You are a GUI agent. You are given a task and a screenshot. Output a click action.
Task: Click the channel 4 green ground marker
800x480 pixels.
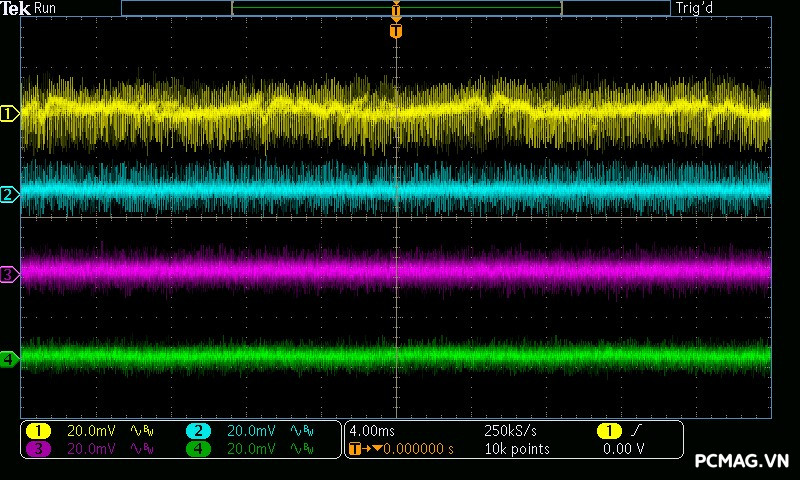[9, 358]
